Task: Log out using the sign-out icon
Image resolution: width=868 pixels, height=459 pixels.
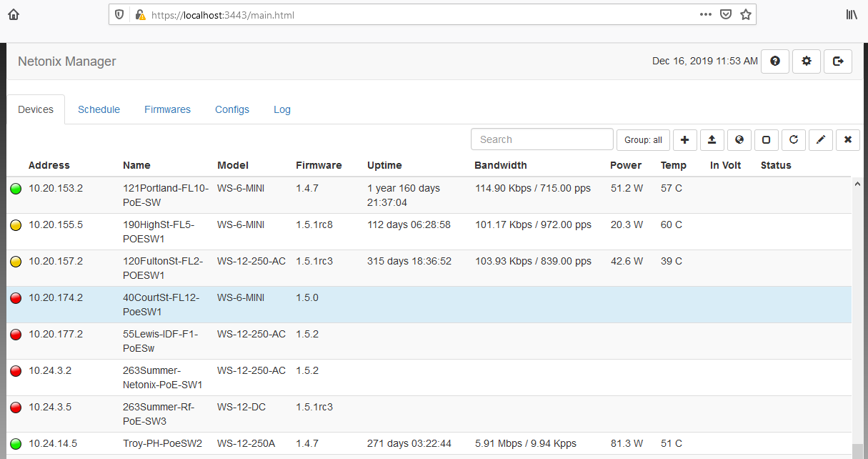Action: (x=838, y=61)
